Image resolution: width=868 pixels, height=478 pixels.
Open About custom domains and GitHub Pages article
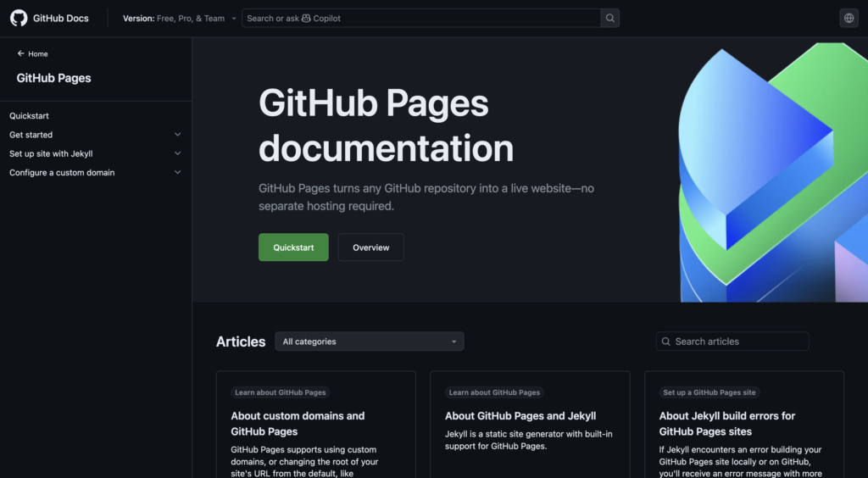pyautogui.click(x=298, y=423)
